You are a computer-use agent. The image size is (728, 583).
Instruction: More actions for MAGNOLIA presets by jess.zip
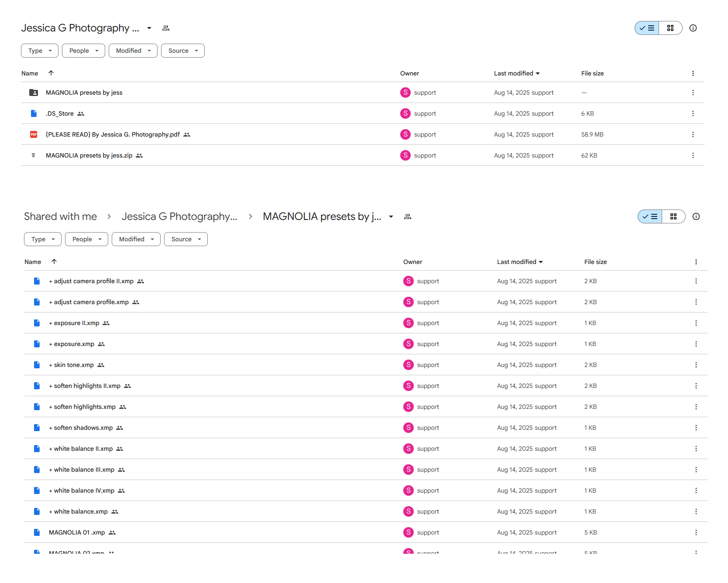[x=693, y=155]
